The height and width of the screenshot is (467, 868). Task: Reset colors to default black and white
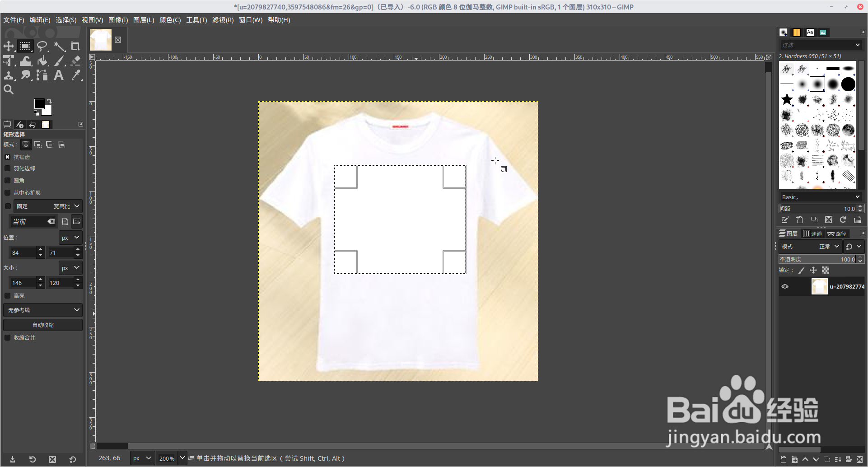(37, 112)
